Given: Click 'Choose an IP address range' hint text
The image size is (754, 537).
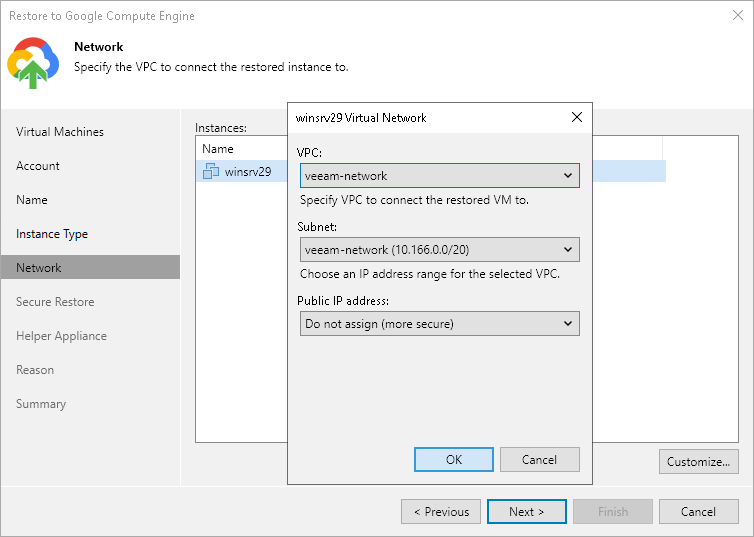Looking at the screenshot, I should coord(429,274).
